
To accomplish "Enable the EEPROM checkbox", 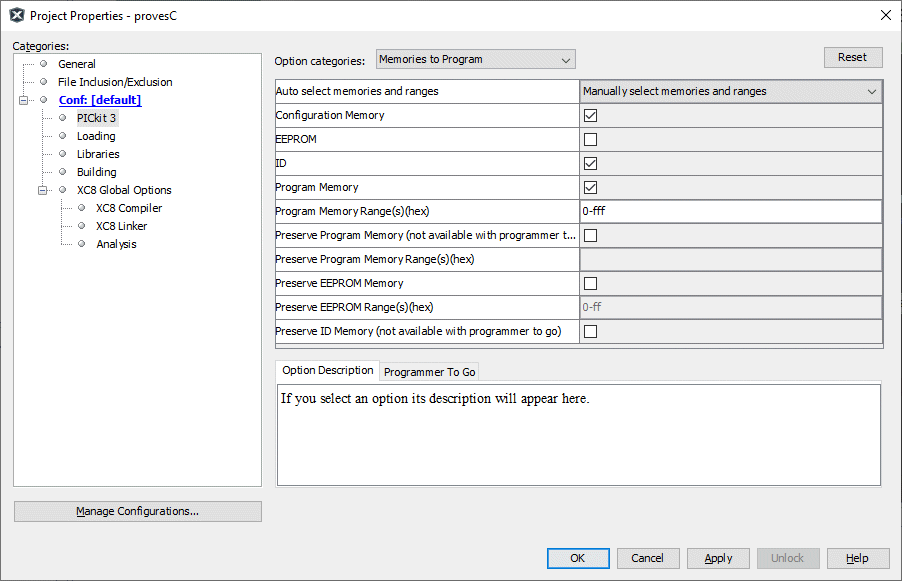I will [590, 140].
